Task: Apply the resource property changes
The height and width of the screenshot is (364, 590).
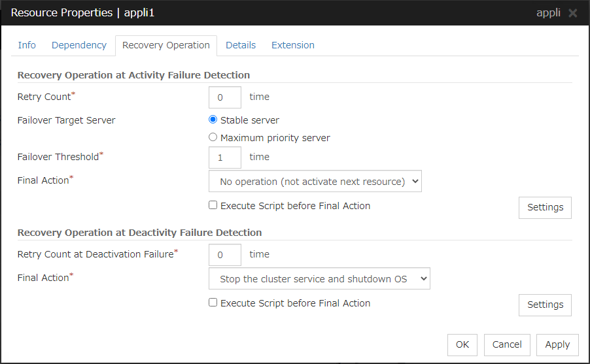Action: click(557, 344)
